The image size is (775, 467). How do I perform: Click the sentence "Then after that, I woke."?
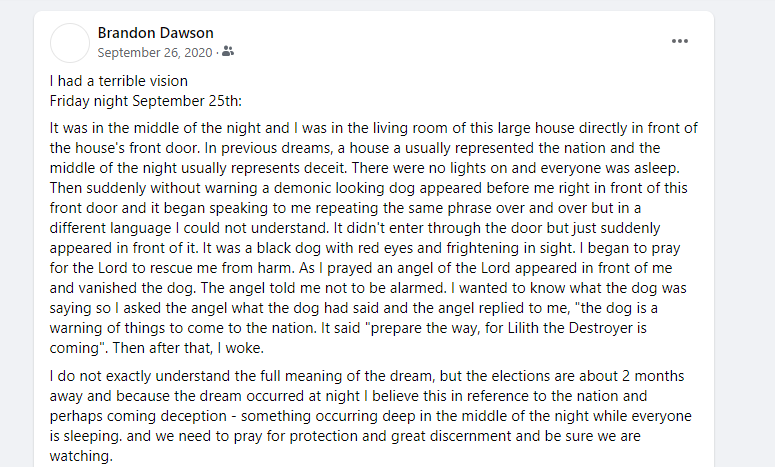188,348
